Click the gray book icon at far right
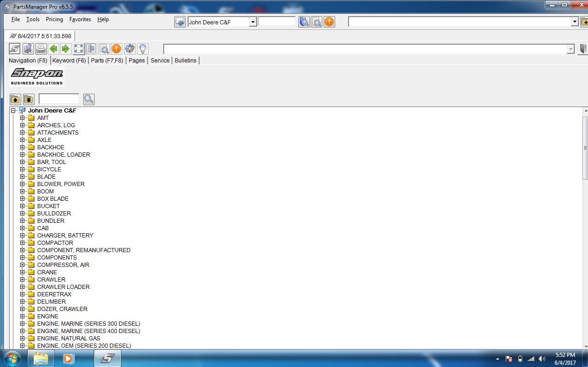 (583, 49)
